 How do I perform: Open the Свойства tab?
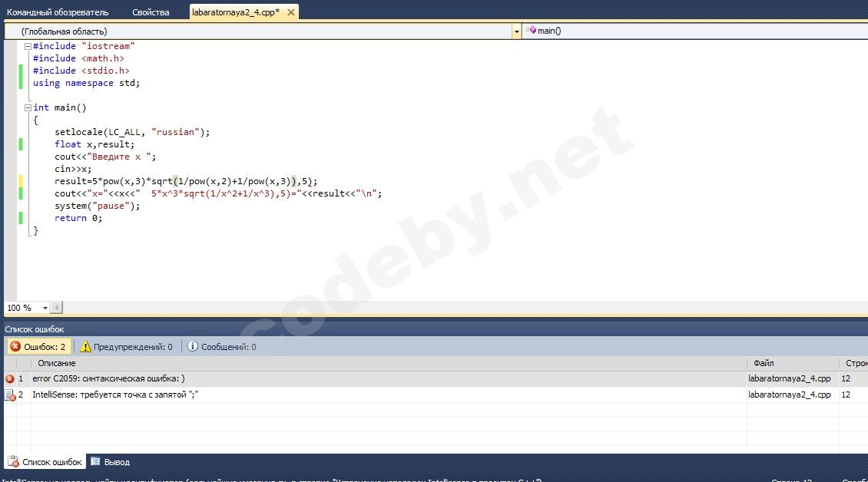pos(151,12)
